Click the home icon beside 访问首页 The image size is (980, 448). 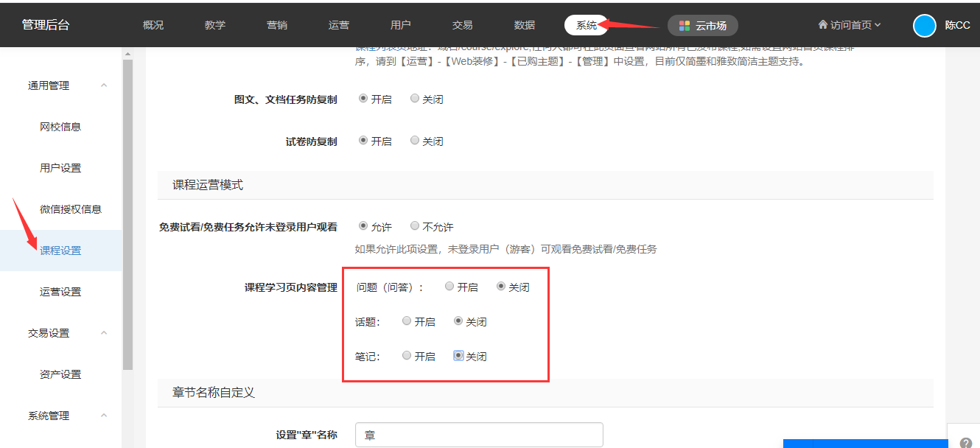(823, 25)
